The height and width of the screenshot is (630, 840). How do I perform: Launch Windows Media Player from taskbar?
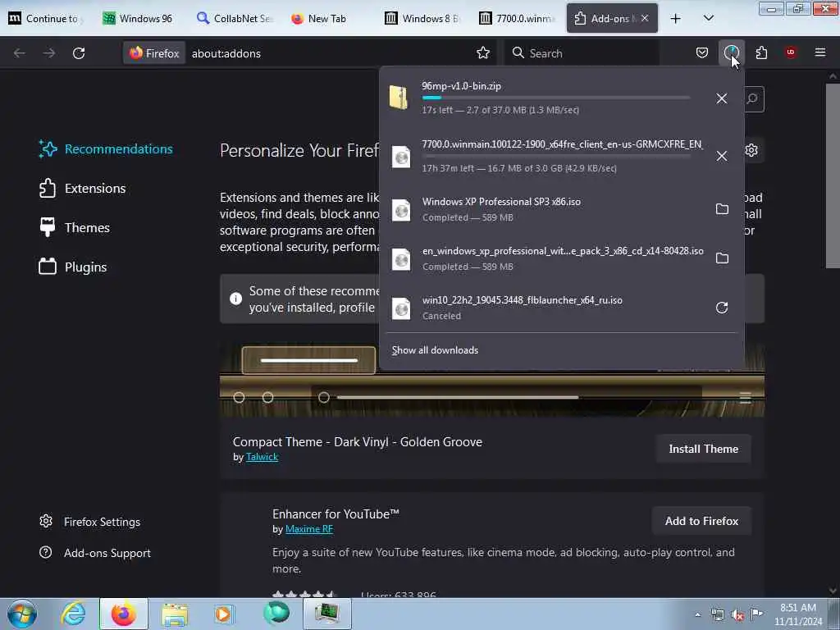(225, 614)
